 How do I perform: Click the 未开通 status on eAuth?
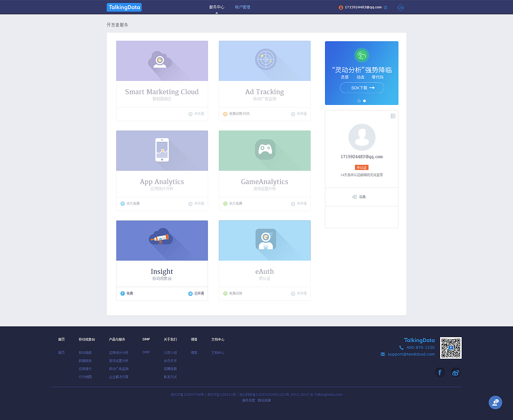299,293
